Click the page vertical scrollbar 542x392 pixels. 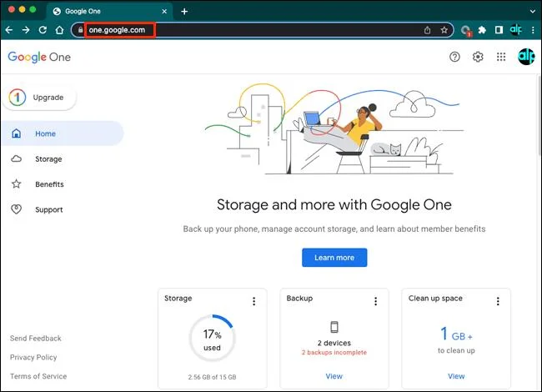[539, 116]
